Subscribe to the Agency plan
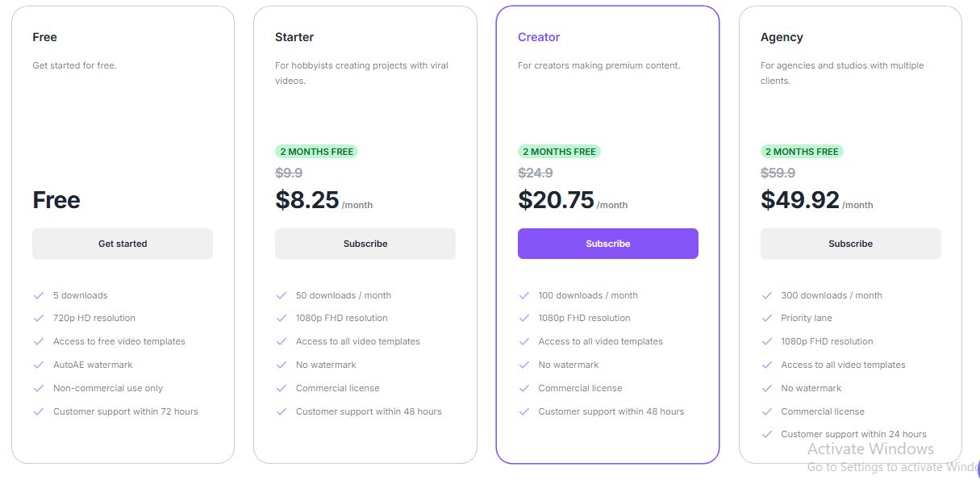 (x=850, y=244)
